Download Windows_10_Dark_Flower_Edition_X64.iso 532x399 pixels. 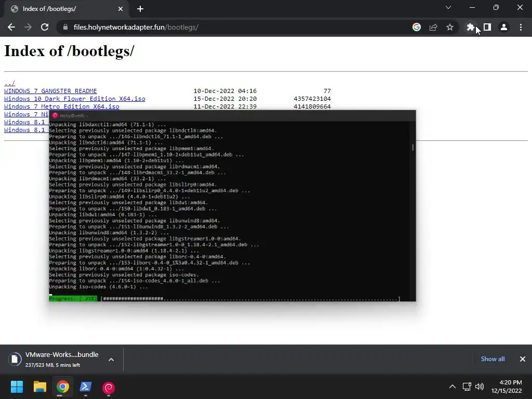pos(75,99)
